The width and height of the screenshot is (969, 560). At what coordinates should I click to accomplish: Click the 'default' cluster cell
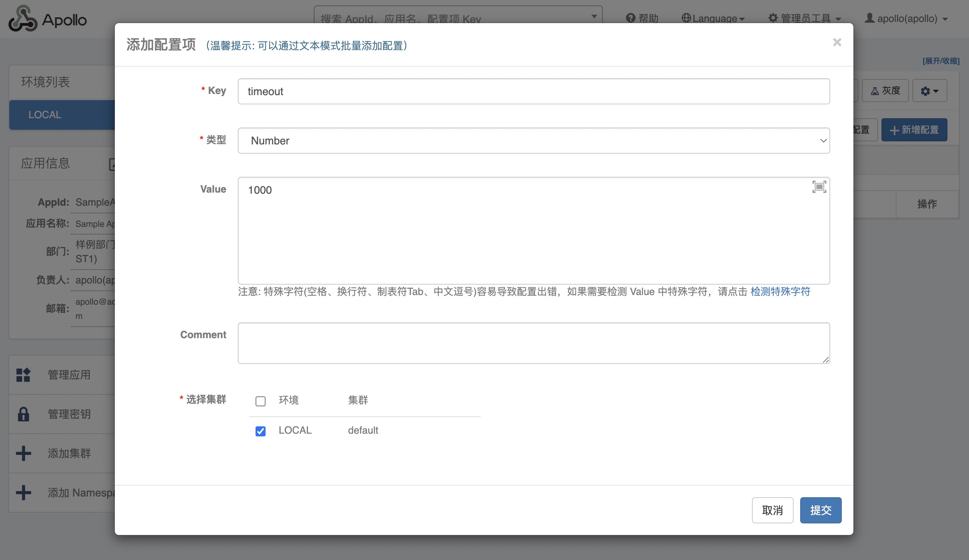363,430
